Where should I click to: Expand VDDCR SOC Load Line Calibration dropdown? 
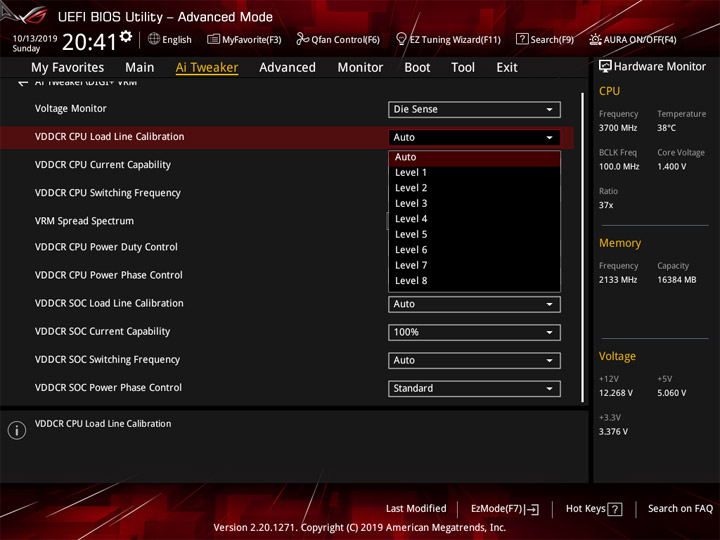tap(474, 304)
